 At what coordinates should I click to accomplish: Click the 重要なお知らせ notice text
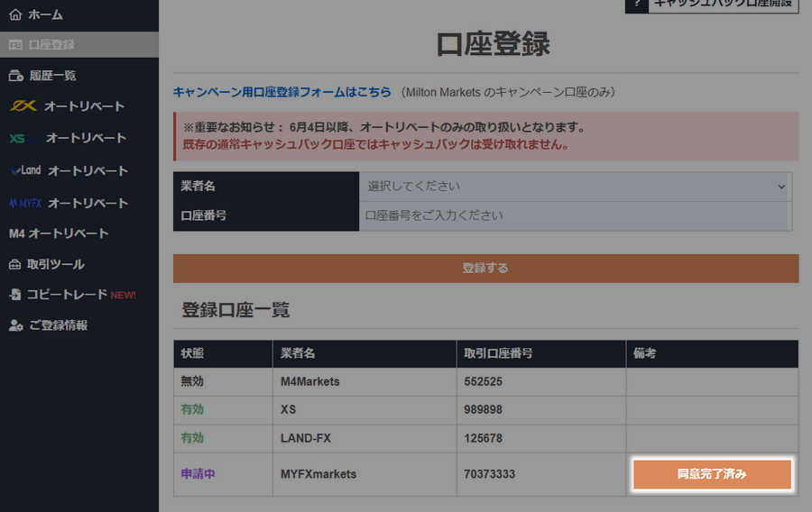(384, 127)
